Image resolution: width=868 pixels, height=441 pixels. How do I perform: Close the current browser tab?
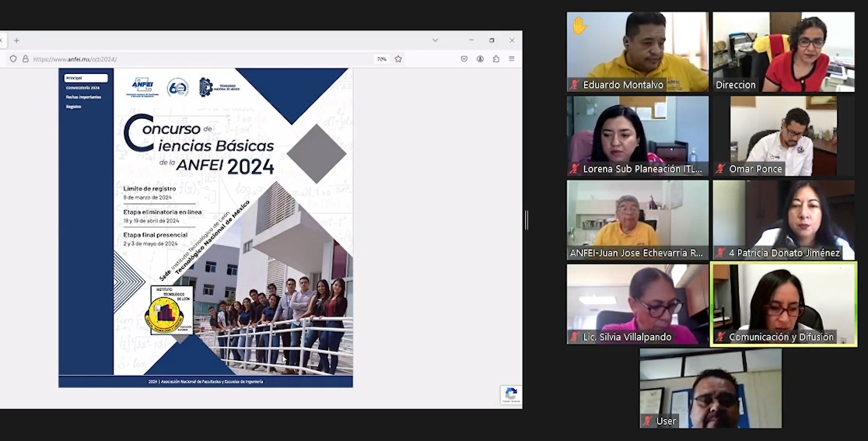[1, 40]
